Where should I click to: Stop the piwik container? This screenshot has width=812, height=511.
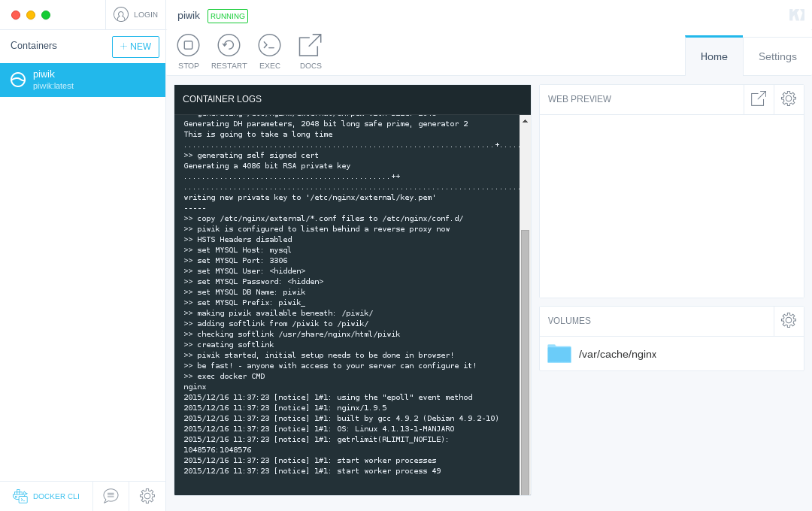pos(188,51)
